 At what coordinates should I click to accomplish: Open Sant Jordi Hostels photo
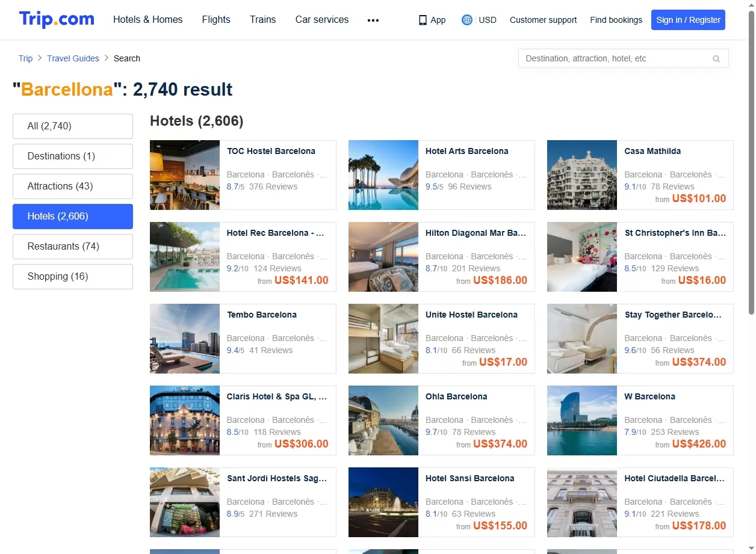185,502
